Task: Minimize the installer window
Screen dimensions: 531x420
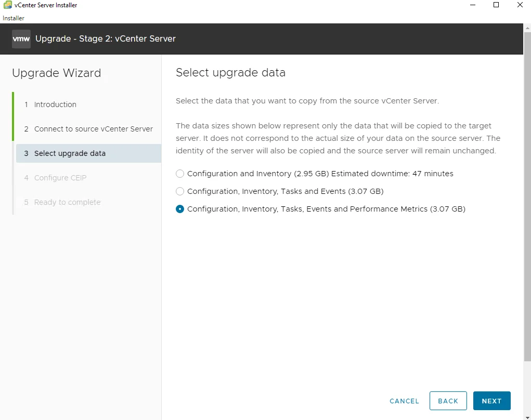Action: (473, 5)
